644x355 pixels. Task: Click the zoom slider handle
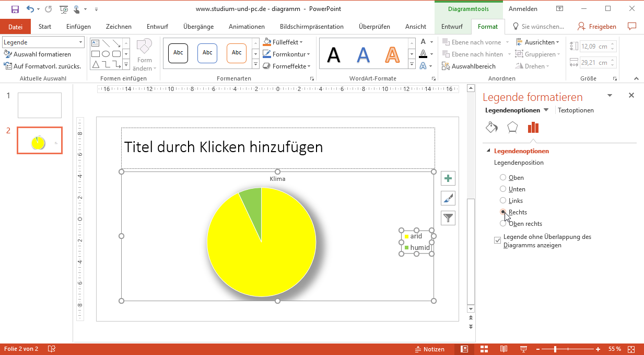555,349
